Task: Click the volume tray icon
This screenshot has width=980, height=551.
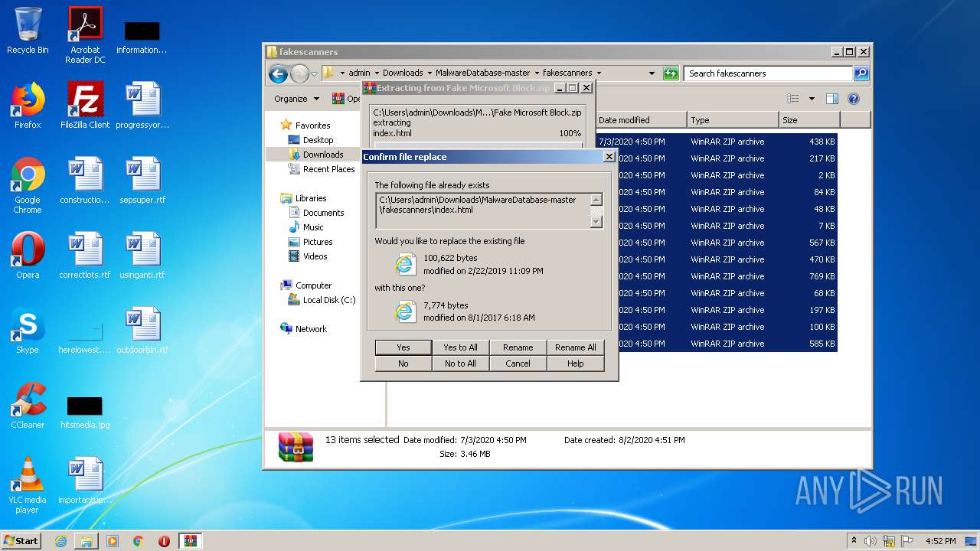Action: (871, 541)
